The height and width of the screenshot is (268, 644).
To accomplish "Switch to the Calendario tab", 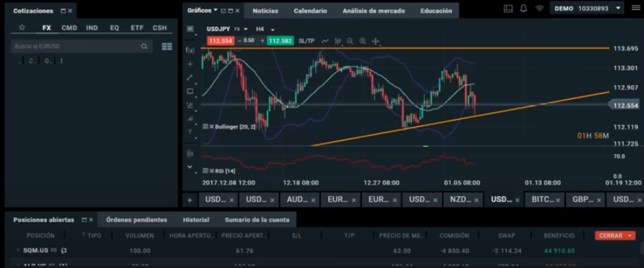I will (x=310, y=11).
